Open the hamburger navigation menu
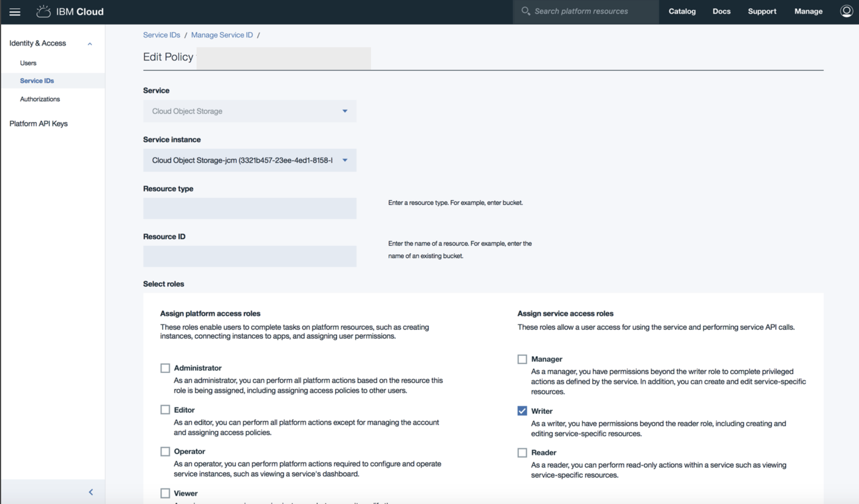This screenshot has height=504, width=859. pos(15,12)
